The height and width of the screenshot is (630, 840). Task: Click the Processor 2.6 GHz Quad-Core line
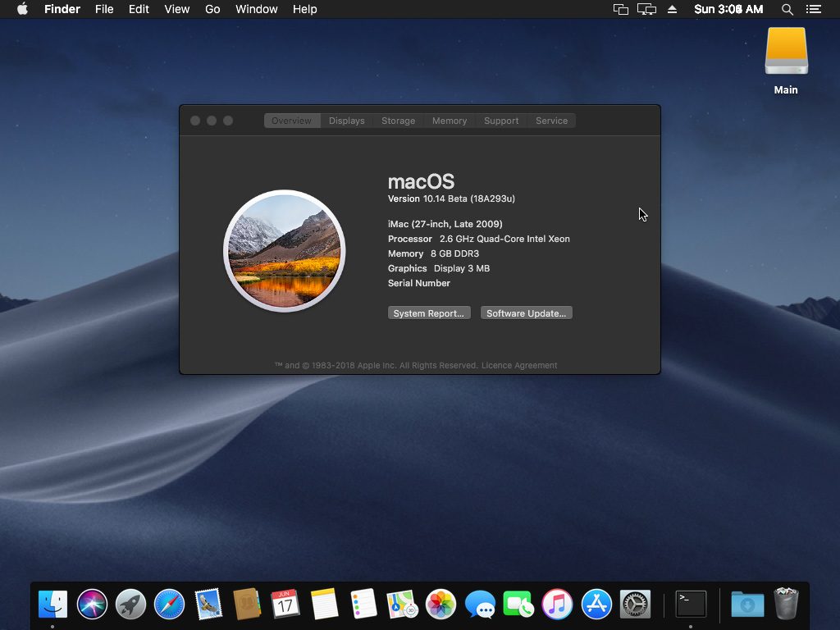click(479, 239)
